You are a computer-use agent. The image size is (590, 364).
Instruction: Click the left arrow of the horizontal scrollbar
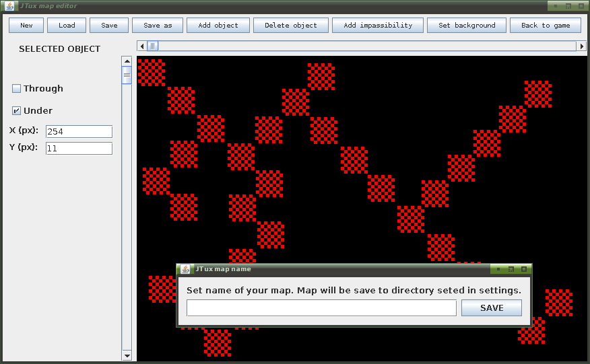[142, 46]
